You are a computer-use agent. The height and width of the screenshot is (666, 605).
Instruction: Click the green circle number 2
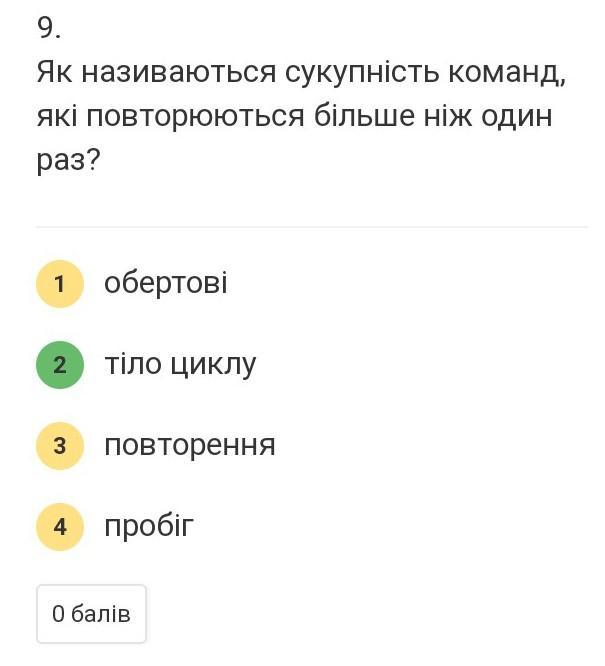[59, 365]
